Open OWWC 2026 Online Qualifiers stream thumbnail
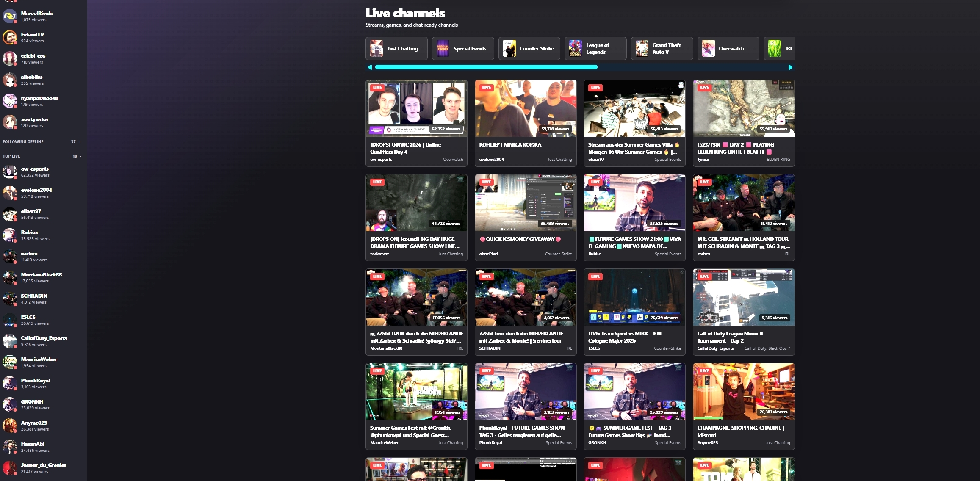Viewport: 980px width, 481px height. 417,108
